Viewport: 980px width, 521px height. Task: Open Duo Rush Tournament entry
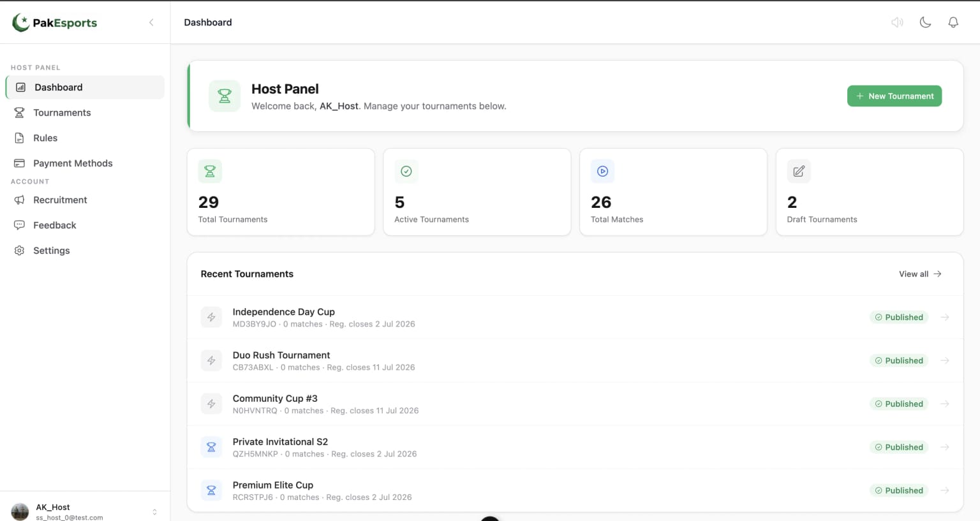[575, 360]
